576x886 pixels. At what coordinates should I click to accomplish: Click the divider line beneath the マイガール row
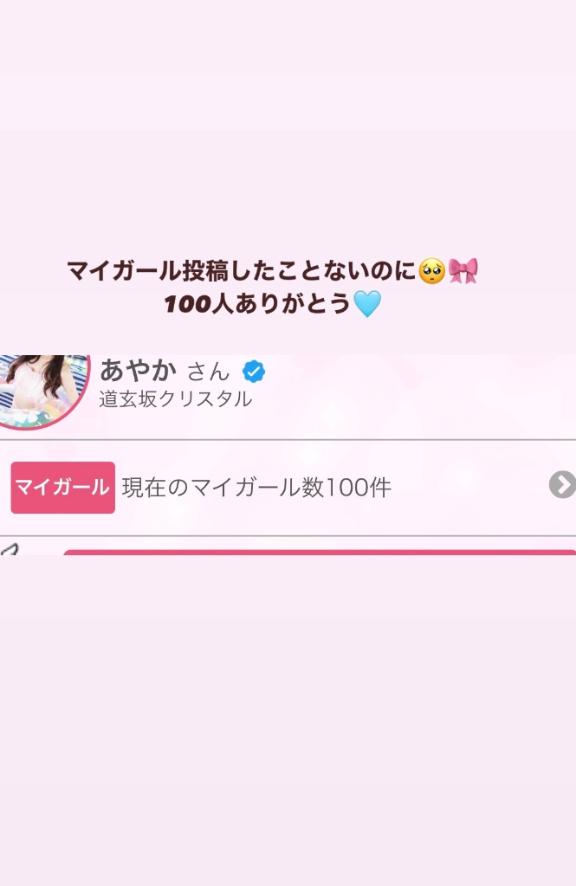click(x=288, y=535)
